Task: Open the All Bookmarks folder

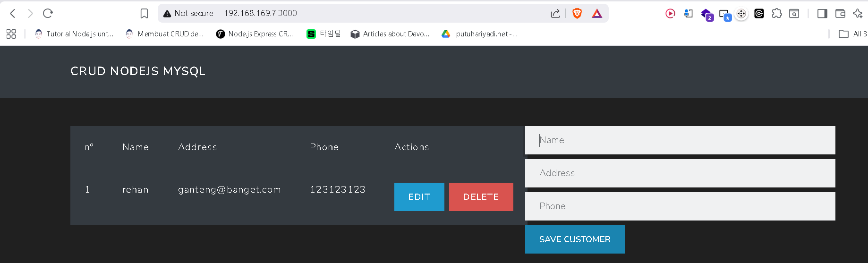Action: pyautogui.click(x=852, y=34)
